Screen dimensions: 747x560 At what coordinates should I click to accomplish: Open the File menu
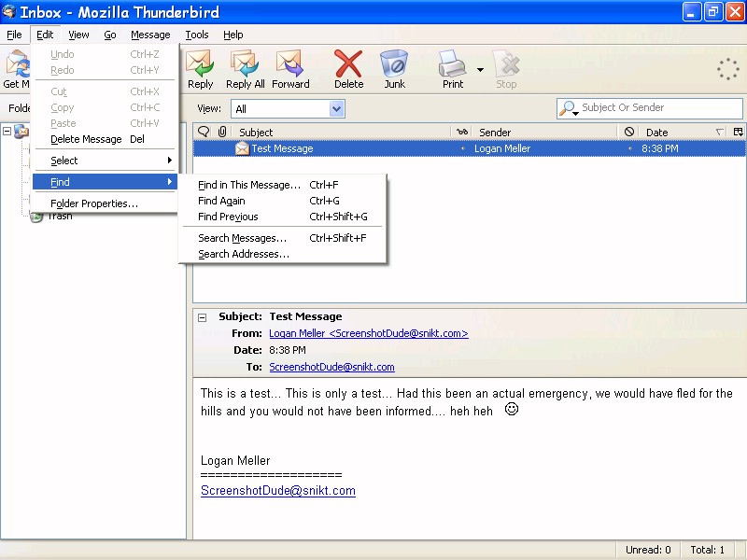pyautogui.click(x=14, y=35)
